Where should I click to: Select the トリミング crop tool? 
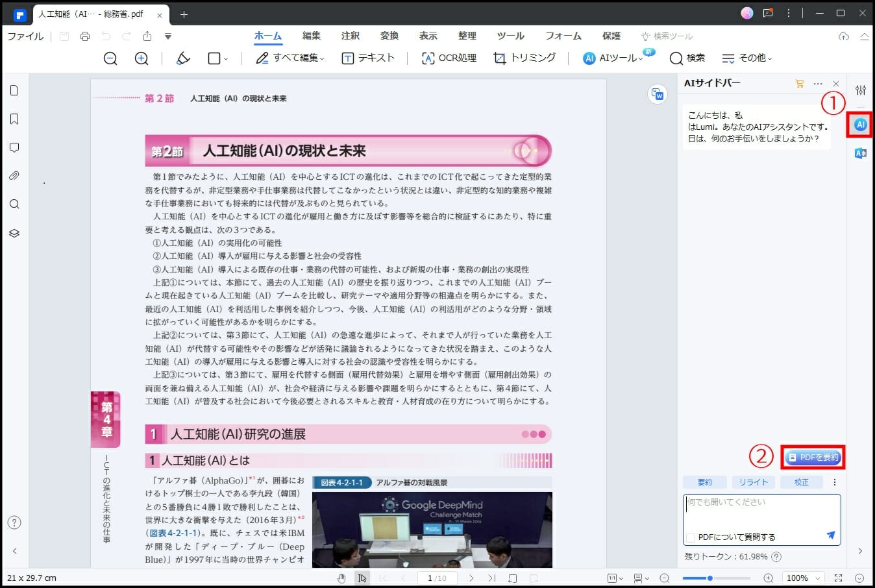point(524,58)
